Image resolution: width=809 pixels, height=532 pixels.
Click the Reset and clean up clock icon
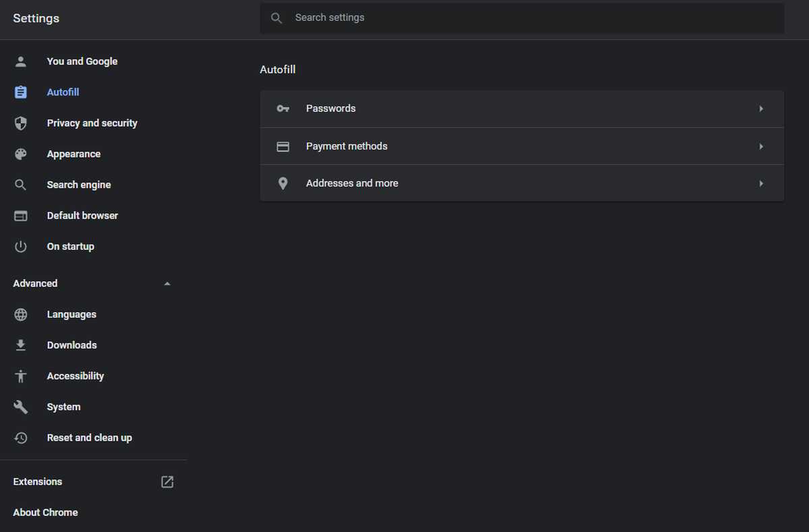pos(20,438)
